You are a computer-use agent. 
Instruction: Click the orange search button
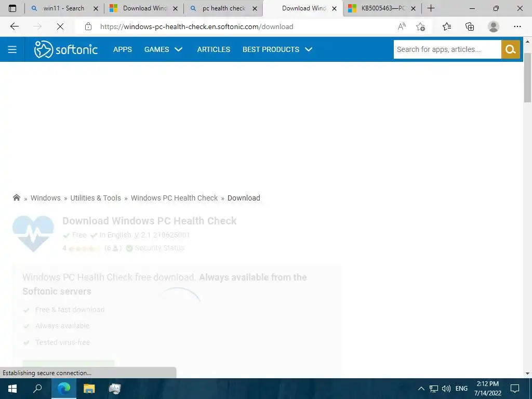coord(511,49)
